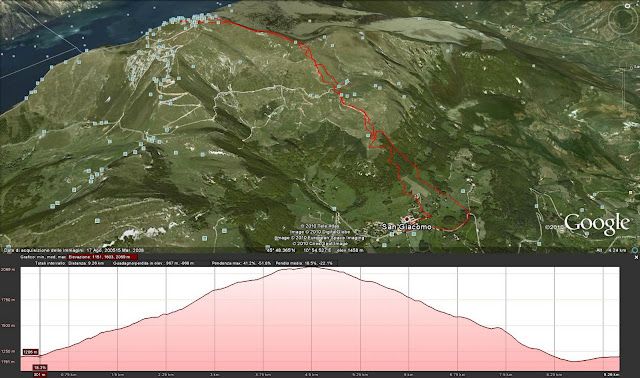Screen dimensions: 640x378
Task: Click the eye altitude 4.24 km readout
Action: coord(611,250)
